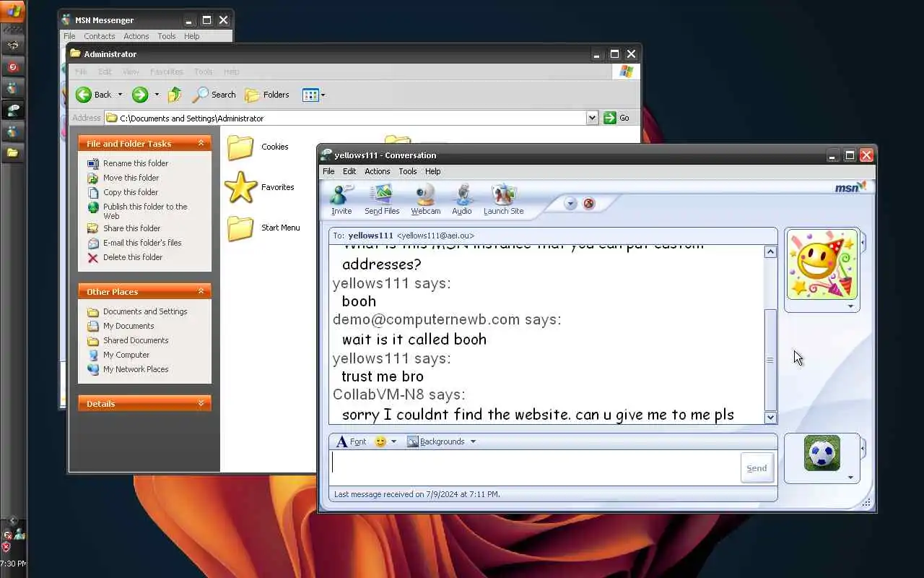Open the Views dropdown arrow
The width and height of the screenshot is (924, 578).
(323, 95)
